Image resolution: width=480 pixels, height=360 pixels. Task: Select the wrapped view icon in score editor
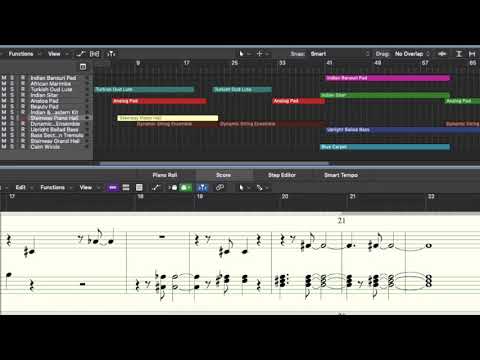[x=126, y=188]
